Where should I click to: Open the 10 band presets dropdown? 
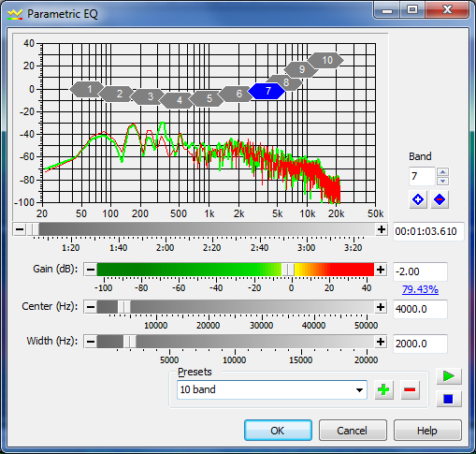click(272, 389)
